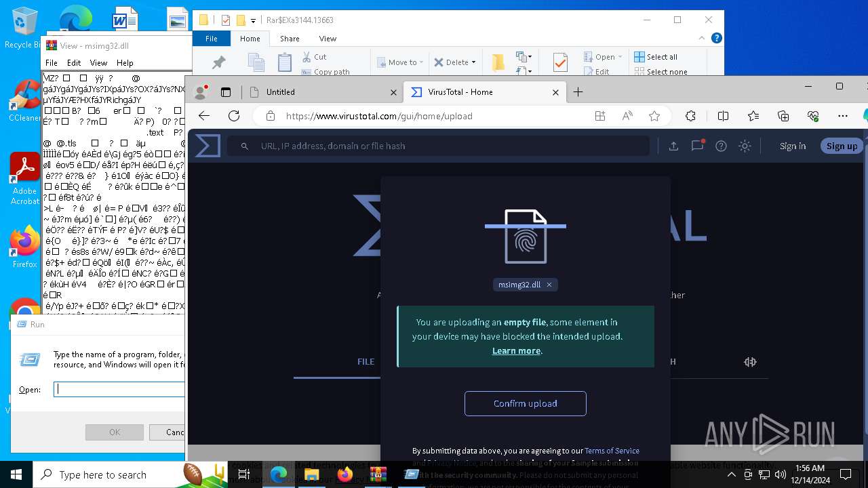Switch to Explorer Share tab
The height and width of the screenshot is (488, 868).
click(x=290, y=39)
